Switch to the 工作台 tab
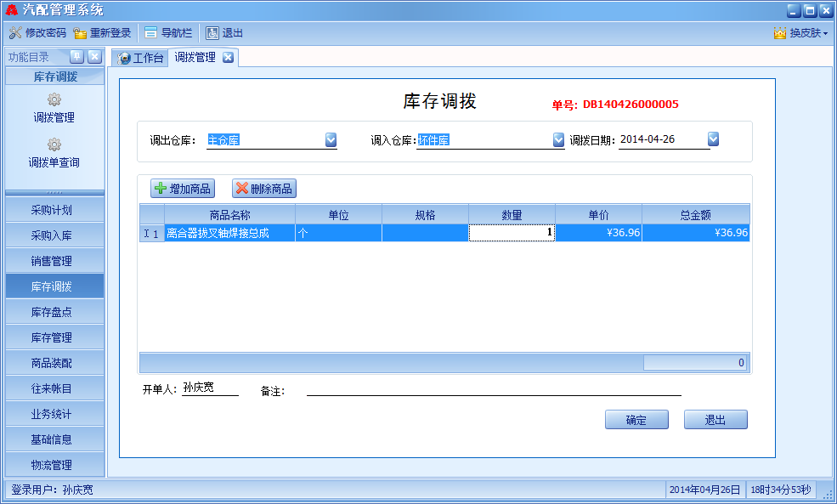837x504 pixels. click(141, 58)
